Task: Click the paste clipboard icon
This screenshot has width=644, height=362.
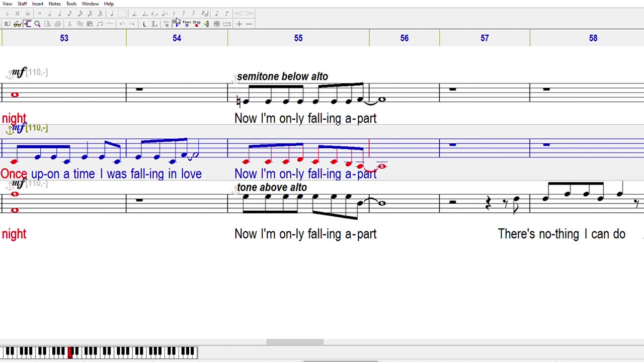Action: 90,24
